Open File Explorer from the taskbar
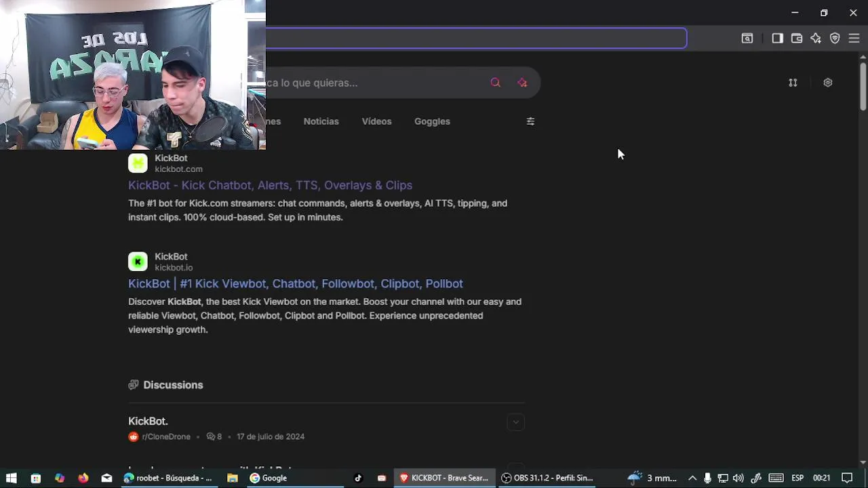Image resolution: width=868 pixels, height=488 pixels. click(233, 478)
